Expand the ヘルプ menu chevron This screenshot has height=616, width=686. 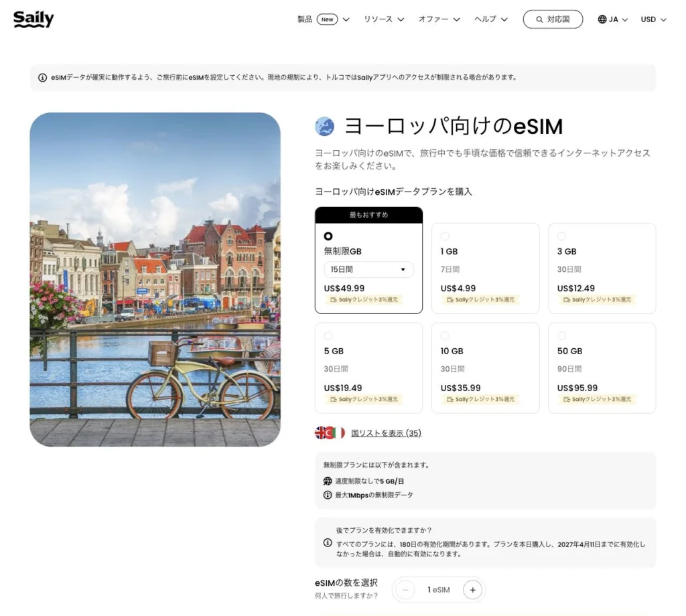click(x=504, y=19)
